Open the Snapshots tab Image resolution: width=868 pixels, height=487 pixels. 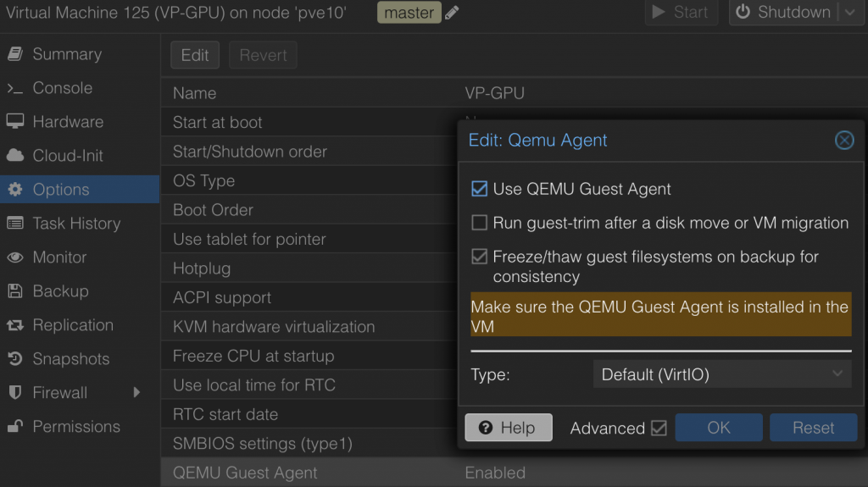tap(80, 358)
